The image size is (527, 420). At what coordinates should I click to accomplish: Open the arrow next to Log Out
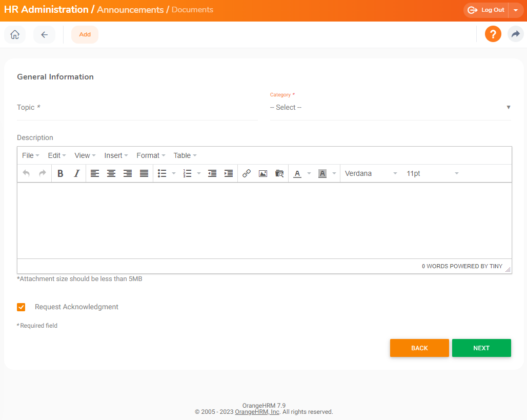click(x=516, y=10)
